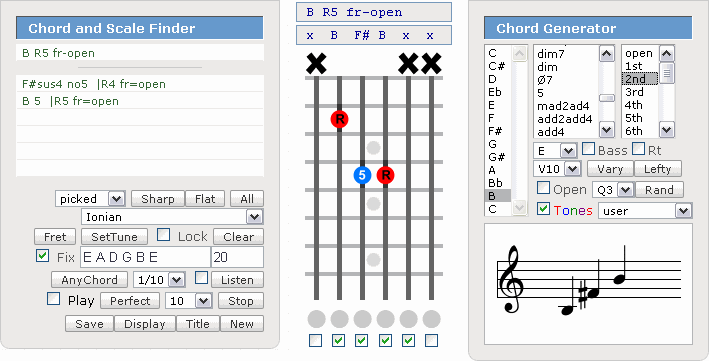Image resolution: width=709 pixels, height=361 pixels.
Task: Click the Flat button
Action: [205, 199]
